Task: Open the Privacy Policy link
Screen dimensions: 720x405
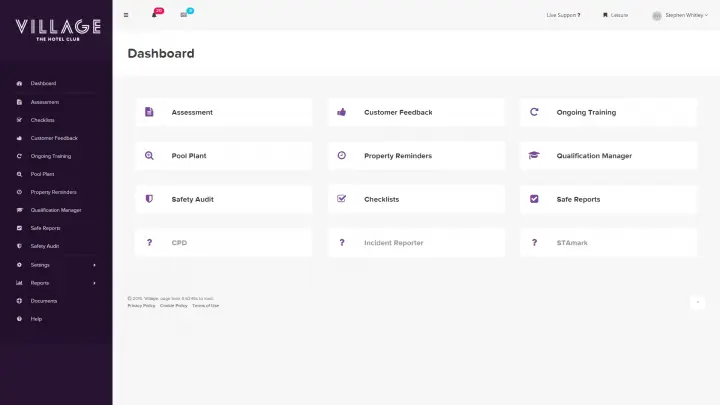Action: coord(141,306)
